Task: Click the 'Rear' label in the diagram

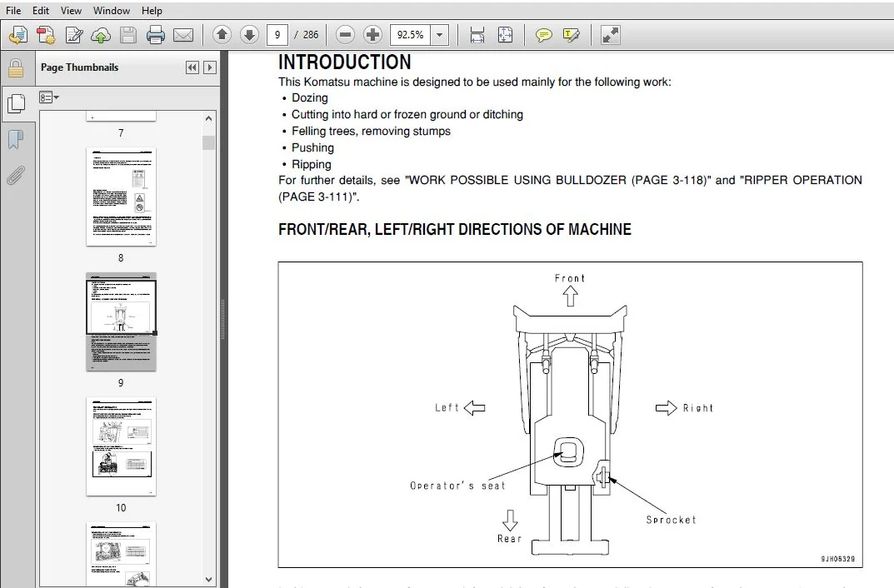Action: 509,538
